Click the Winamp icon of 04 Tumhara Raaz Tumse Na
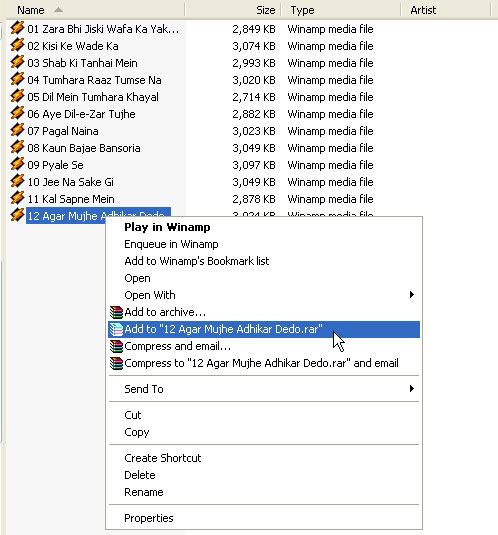 [x=17, y=79]
